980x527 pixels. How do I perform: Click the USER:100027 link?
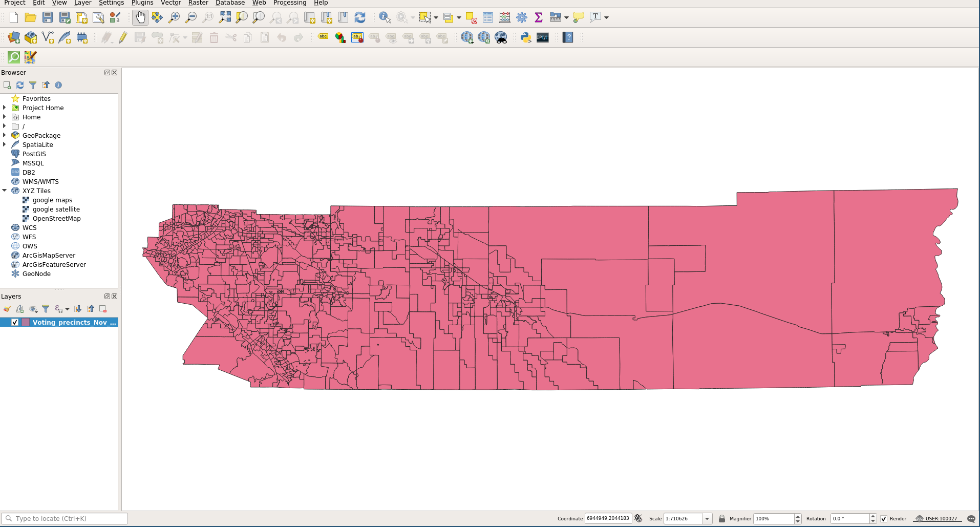click(942, 518)
